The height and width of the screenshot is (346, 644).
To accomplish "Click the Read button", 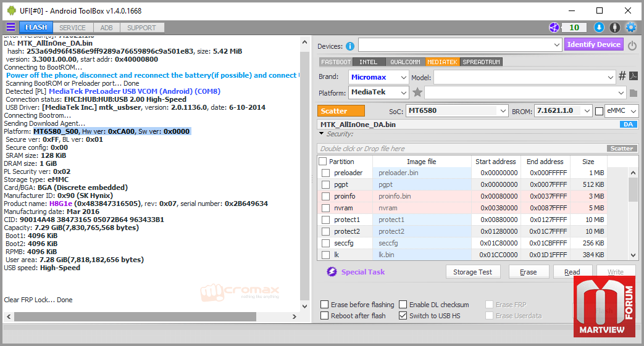I will coord(572,272).
